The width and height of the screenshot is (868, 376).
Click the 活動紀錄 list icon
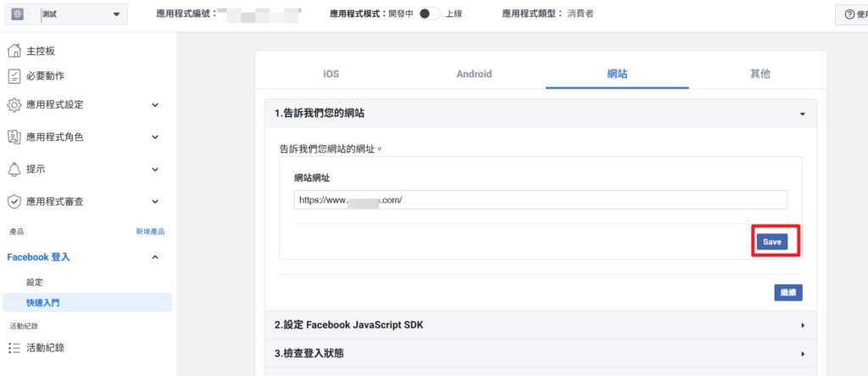click(14, 348)
